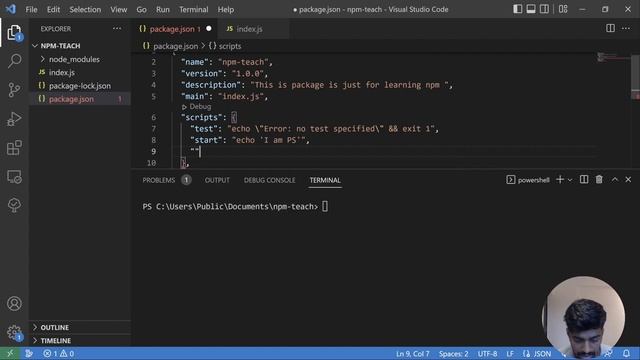This screenshot has width=640, height=360.
Task: Open the terminal launch profile dropdown
Action: click(570, 180)
